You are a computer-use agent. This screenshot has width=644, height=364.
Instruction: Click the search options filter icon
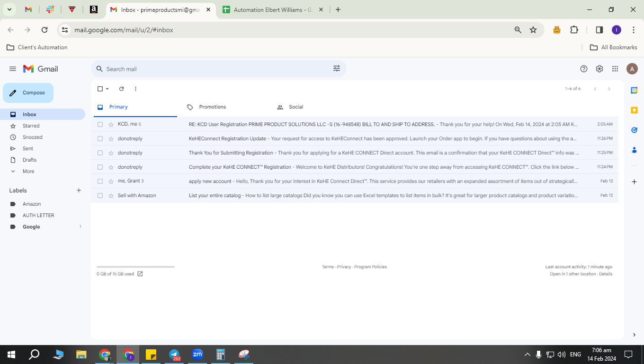tap(337, 69)
